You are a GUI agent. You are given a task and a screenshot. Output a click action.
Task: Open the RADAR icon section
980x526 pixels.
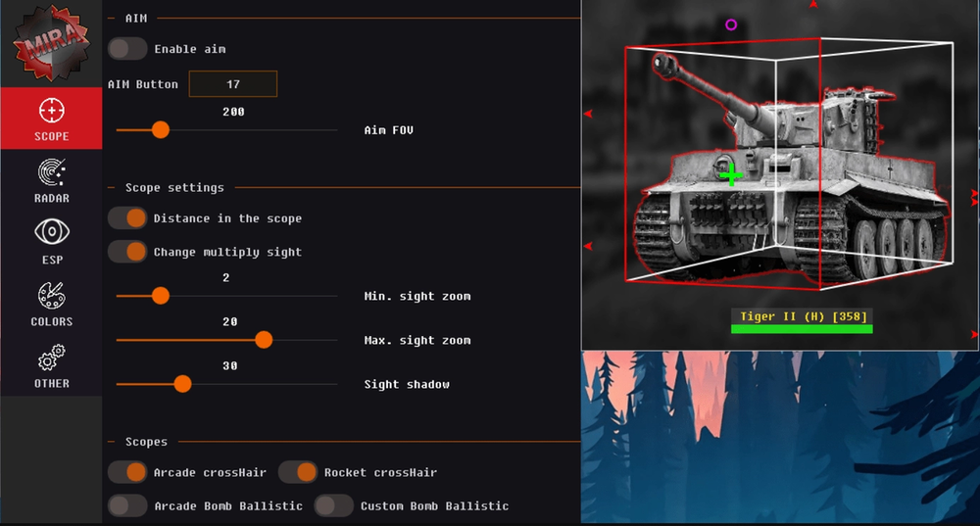51,172
